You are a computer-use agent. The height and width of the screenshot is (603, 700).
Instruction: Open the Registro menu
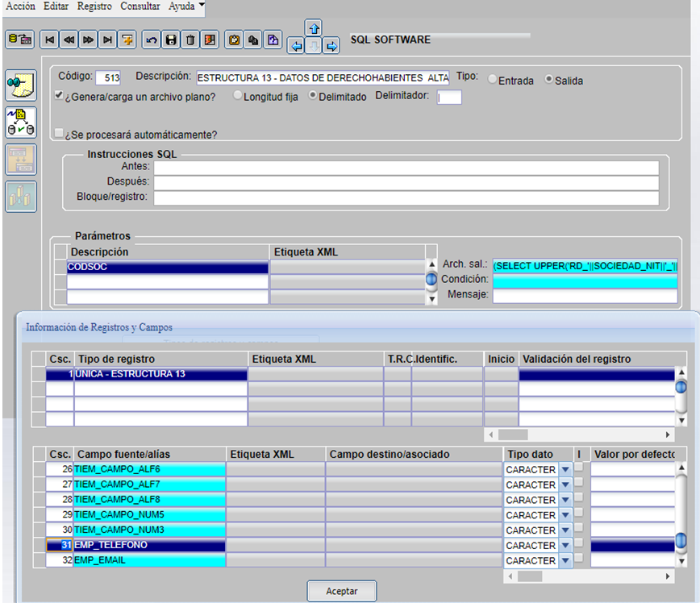95,6
